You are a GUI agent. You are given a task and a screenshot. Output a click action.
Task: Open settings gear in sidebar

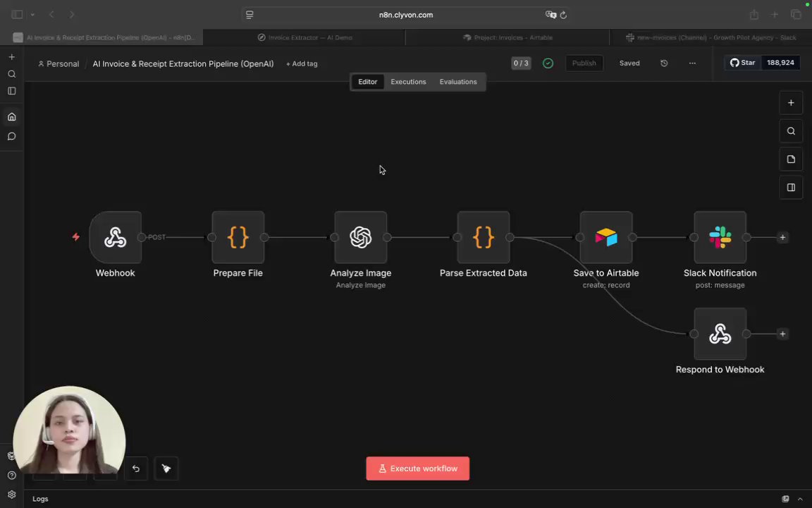click(x=11, y=495)
